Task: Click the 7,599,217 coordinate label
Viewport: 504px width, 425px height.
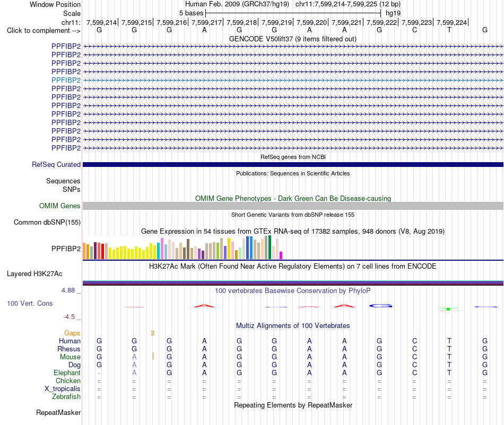Action: pyautogui.click(x=207, y=22)
